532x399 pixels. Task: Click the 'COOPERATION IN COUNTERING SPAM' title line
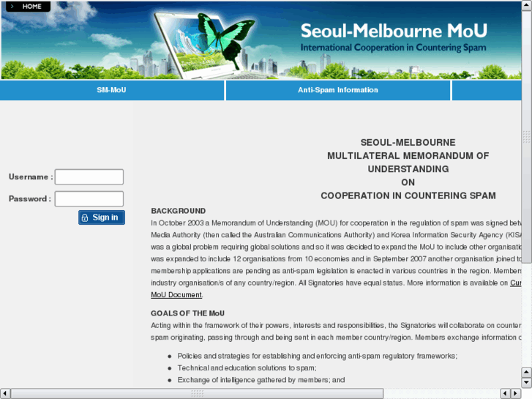click(408, 195)
